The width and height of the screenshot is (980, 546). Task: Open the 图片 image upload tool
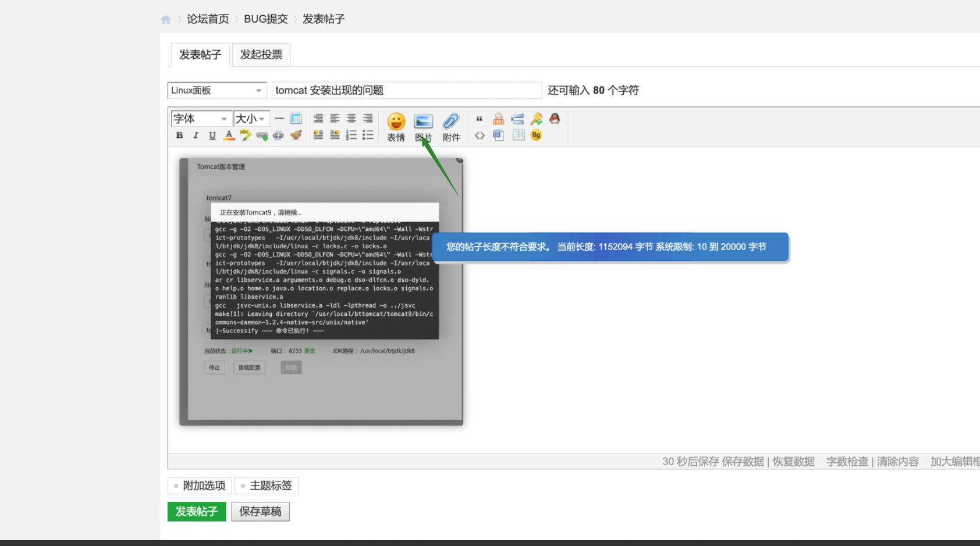click(x=424, y=127)
